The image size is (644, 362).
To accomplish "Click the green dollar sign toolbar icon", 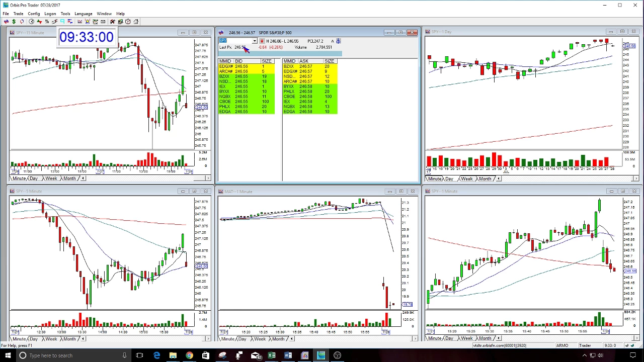I will [x=14, y=21].
